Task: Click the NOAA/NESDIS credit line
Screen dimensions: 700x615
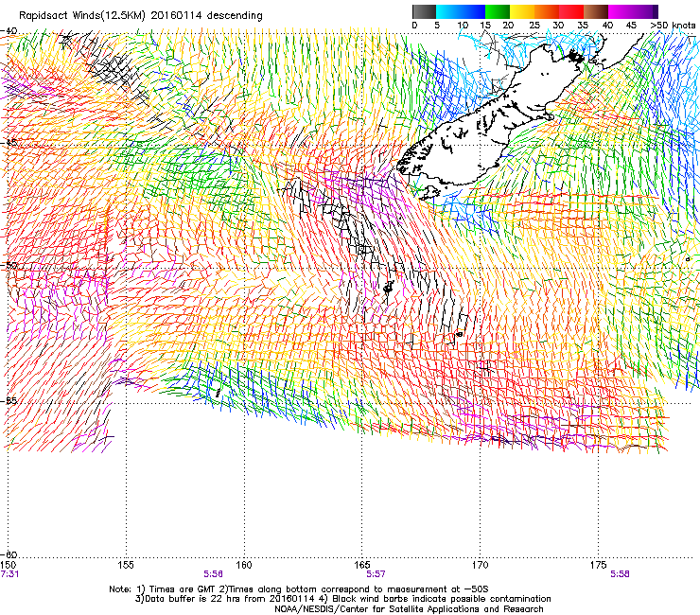Action: [409, 608]
